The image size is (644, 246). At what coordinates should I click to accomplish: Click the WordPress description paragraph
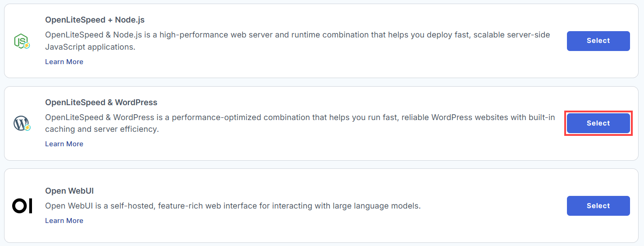300,123
